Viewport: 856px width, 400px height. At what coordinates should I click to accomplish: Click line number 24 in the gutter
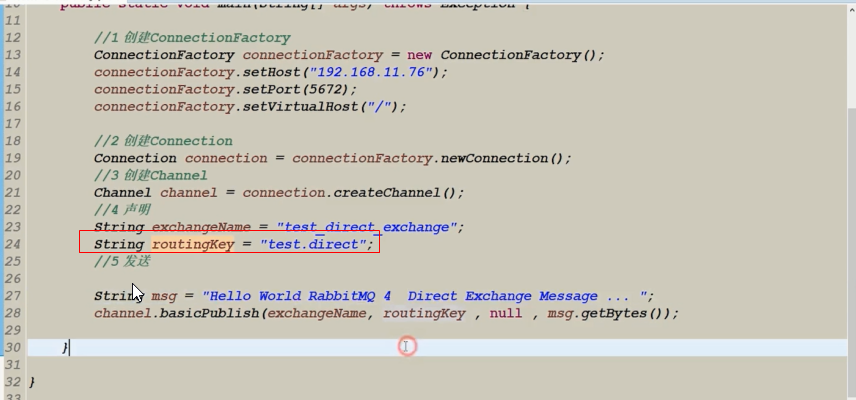(x=12, y=244)
